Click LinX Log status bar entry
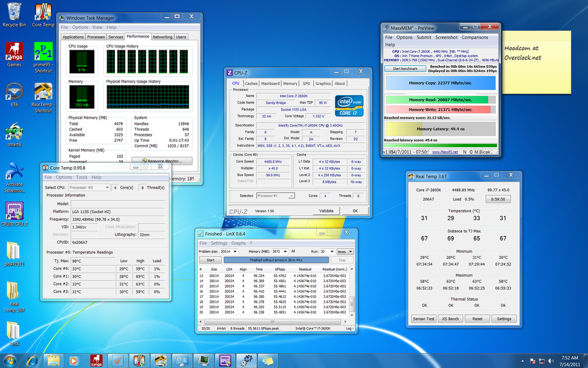Screen dimensions: 588x368 (349, 328)
